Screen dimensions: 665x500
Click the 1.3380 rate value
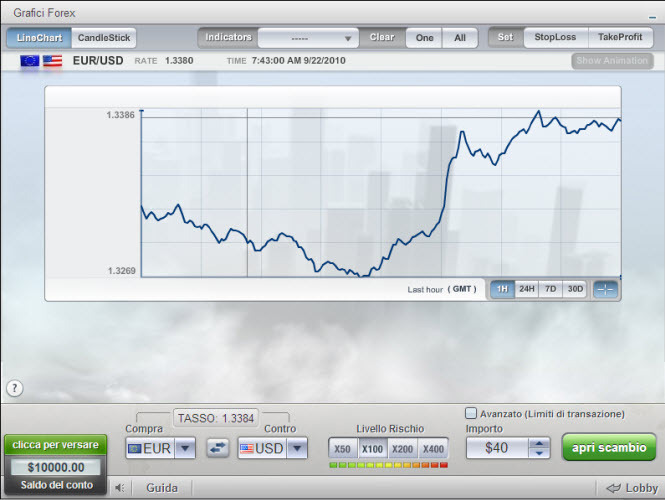[179, 61]
